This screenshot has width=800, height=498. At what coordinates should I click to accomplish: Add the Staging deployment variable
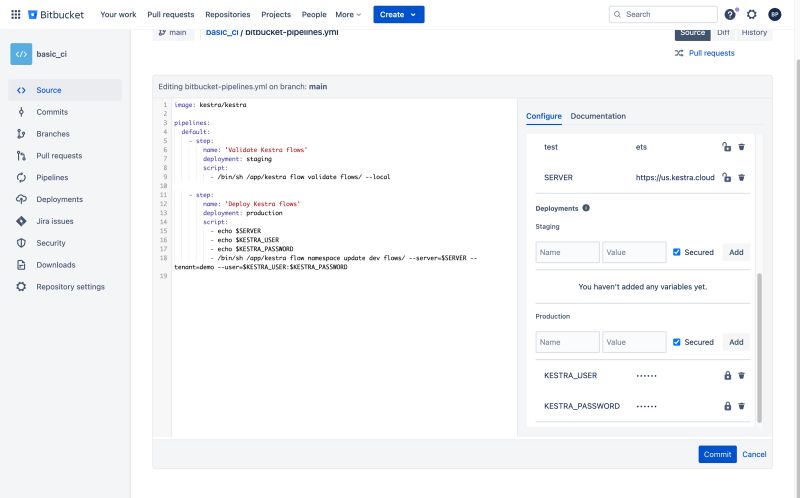click(736, 252)
